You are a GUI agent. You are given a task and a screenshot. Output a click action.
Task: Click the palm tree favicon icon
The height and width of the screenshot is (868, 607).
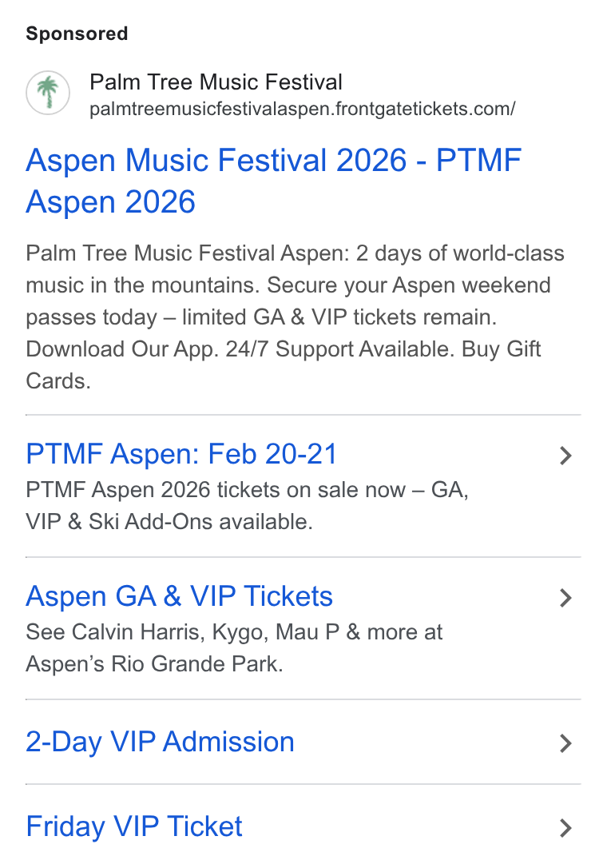tap(48, 93)
